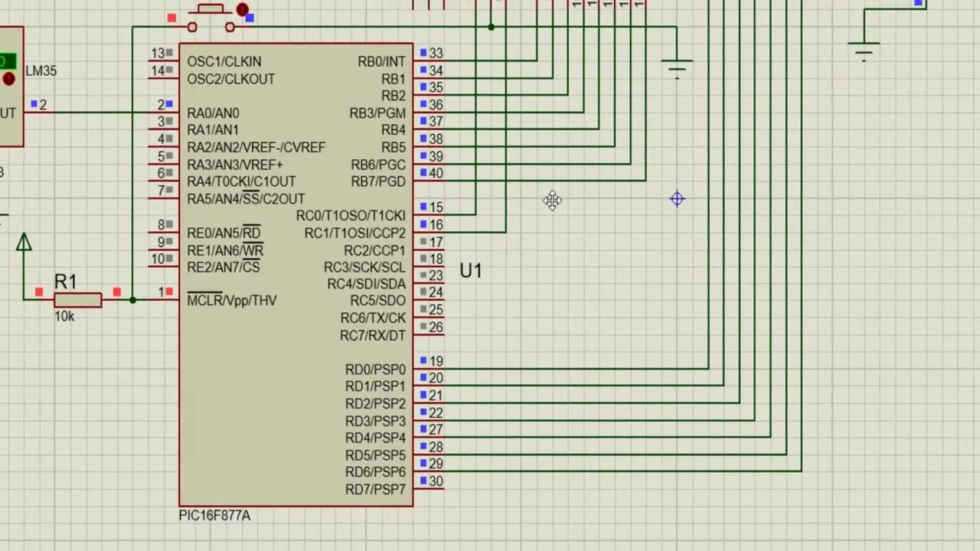Click pin number 35 on the PIC
This screenshot has height=551, width=980.
tap(436, 87)
